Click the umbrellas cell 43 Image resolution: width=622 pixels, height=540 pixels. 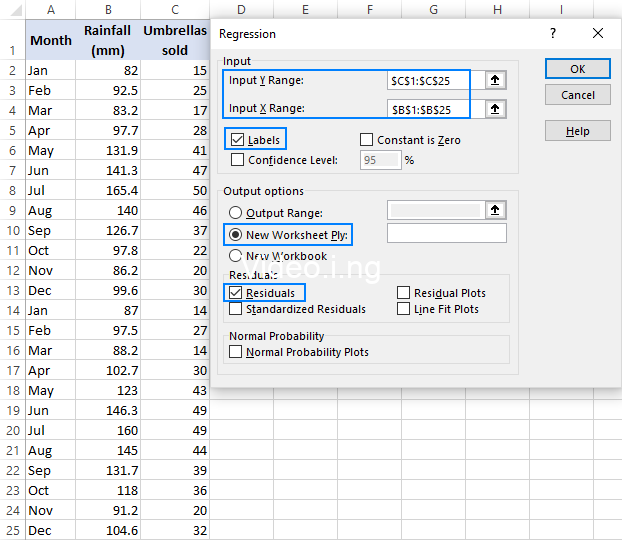click(x=175, y=390)
